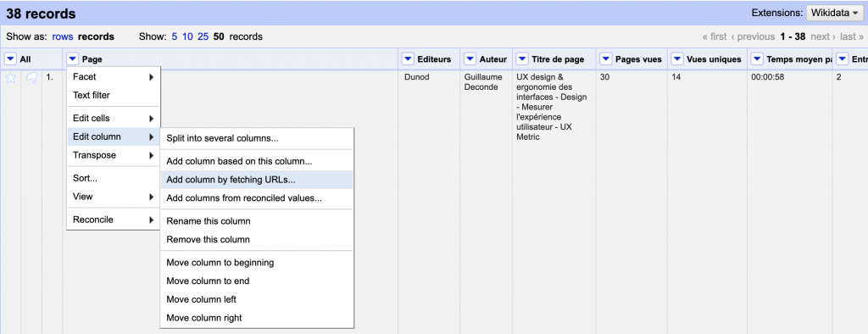
Task: Go to next page link
Action: (823, 37)
